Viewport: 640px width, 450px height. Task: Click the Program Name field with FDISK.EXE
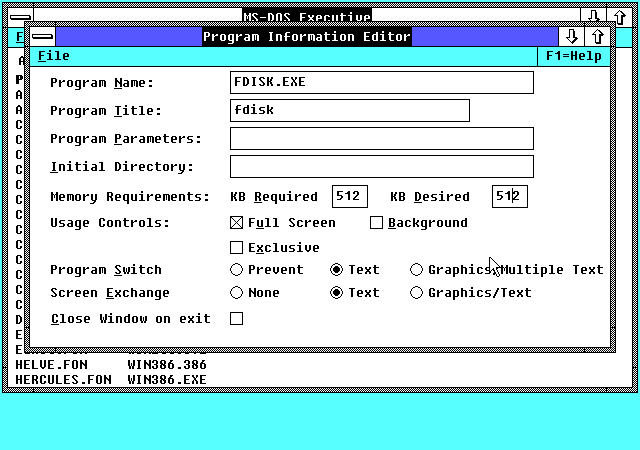tap(382, 82)
